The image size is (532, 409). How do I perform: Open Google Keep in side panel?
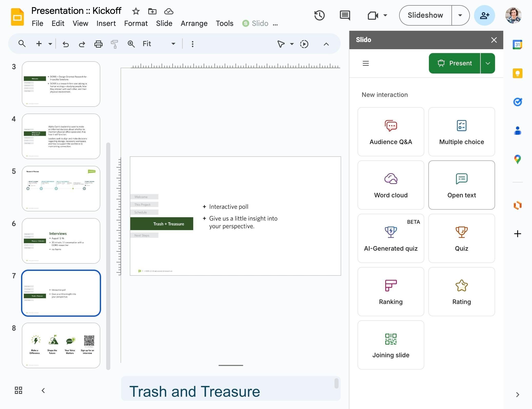pyautogui.click(x=517, y=74)
